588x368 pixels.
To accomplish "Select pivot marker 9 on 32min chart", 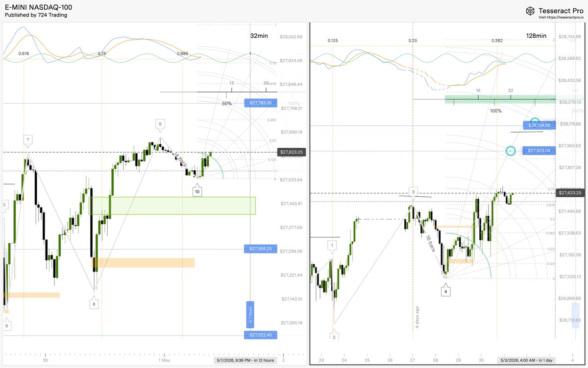I will (160, 125).
